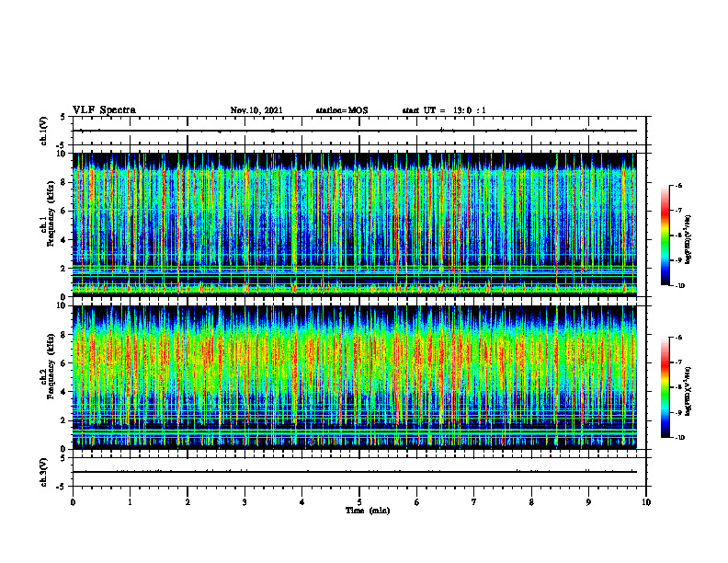The width and height of the screenshot is (728, 563).
Task: Click the "VLF Spectra" plot title
Action: point(104,110)
